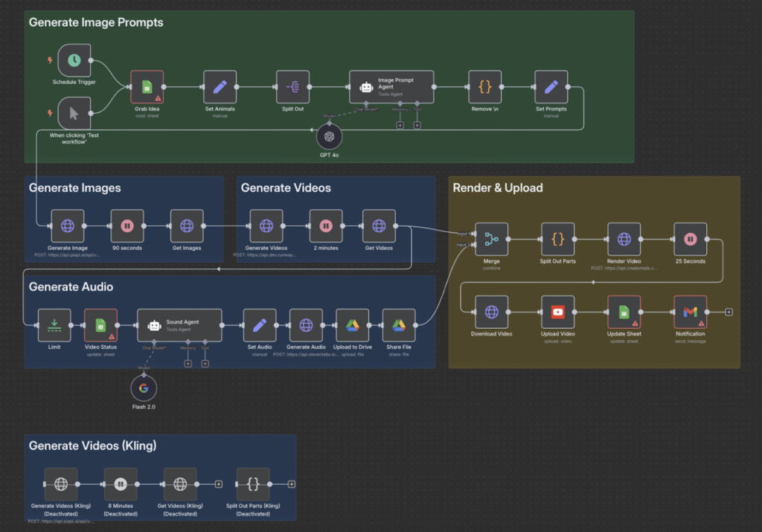Select deactivated Generate Videos (Kling) node
The image size is (762, 532).
coord(61,484)
